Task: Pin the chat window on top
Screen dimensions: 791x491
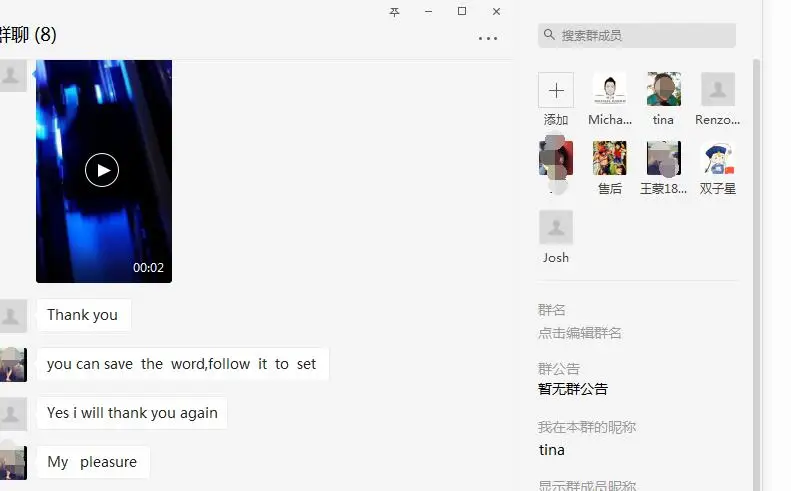Action: click(394, 12)
